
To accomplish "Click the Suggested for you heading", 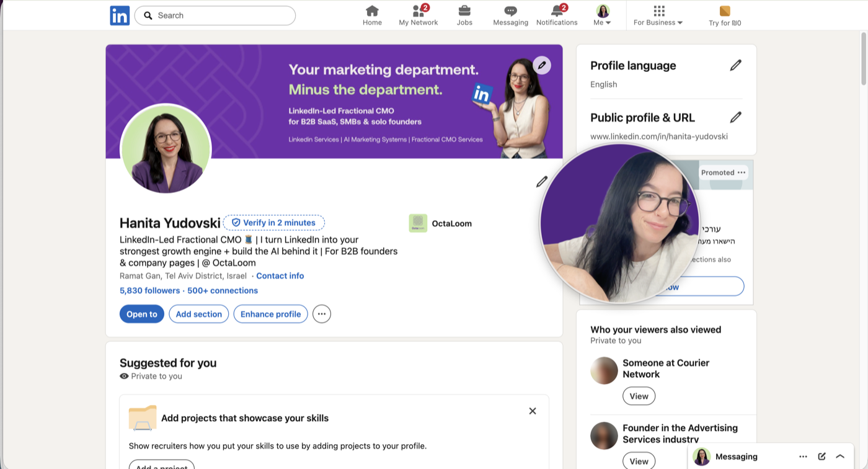I will (168, 363).
